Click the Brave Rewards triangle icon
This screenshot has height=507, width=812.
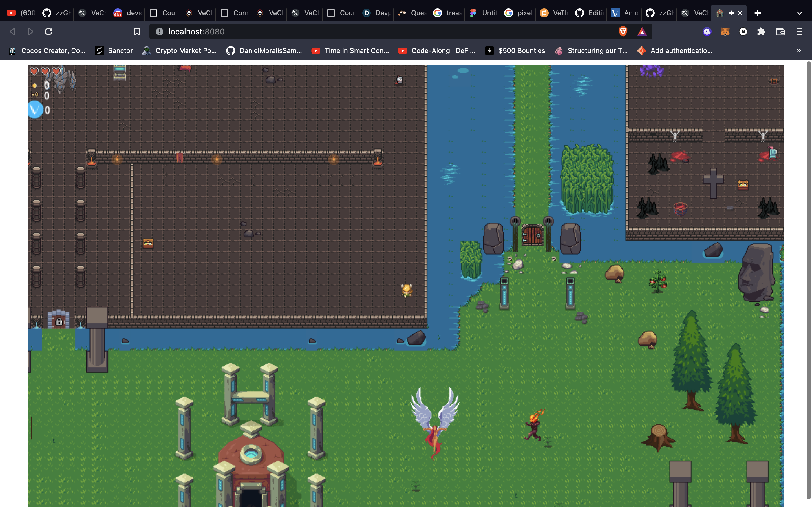[x=641, y=32]
